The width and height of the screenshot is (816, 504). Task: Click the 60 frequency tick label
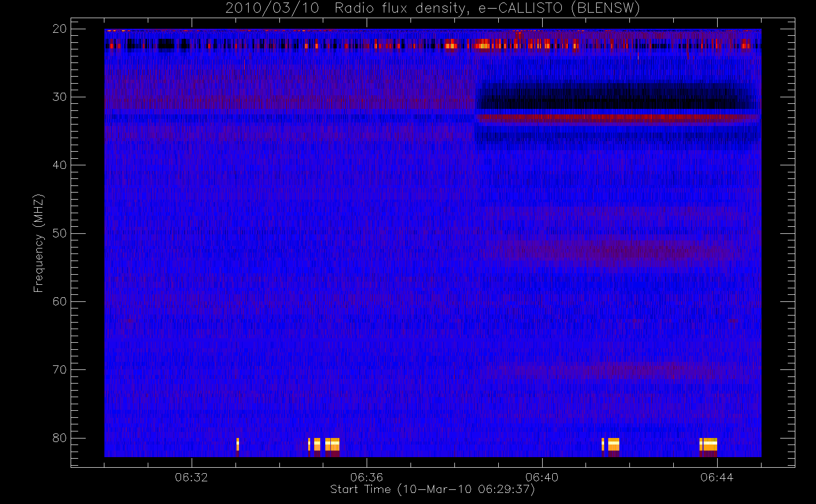[x=60, y=301]
